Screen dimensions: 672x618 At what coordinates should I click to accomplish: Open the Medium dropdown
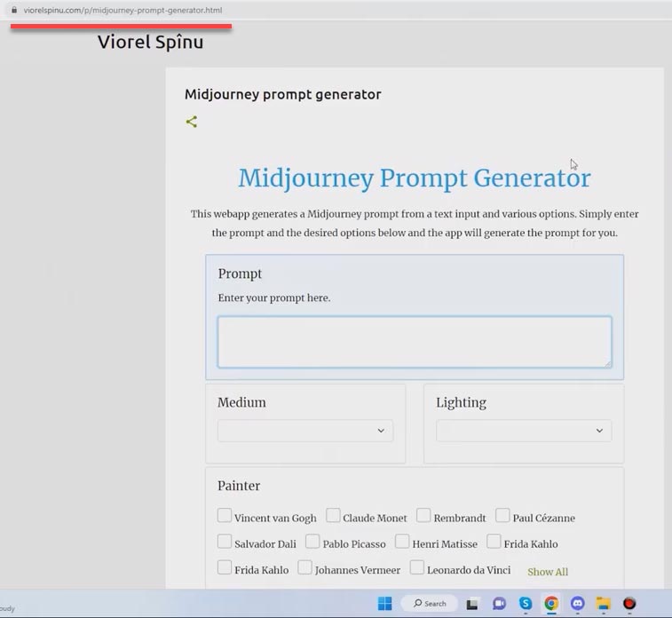305,431
